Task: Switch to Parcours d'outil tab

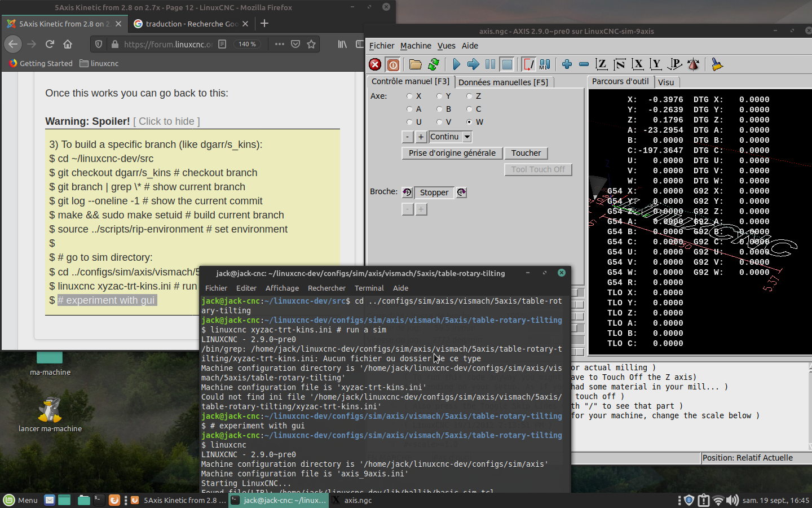Action: [x=620, y=81]
